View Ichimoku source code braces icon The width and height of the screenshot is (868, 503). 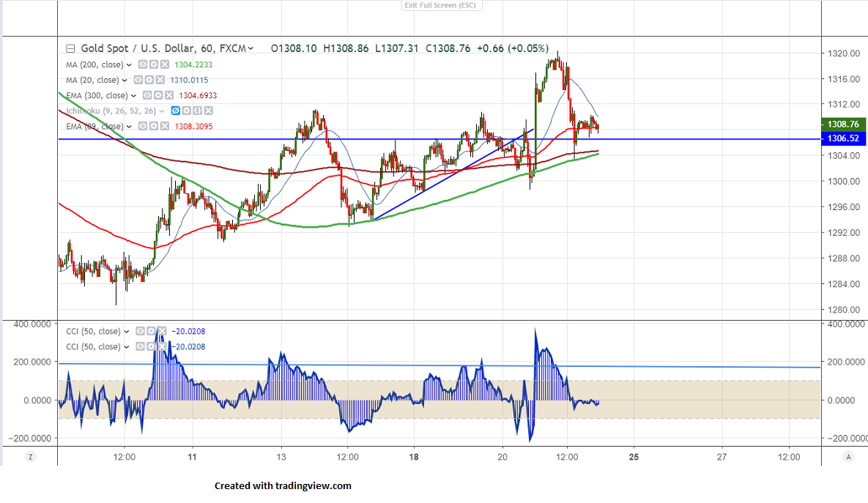tap(197, 111)
